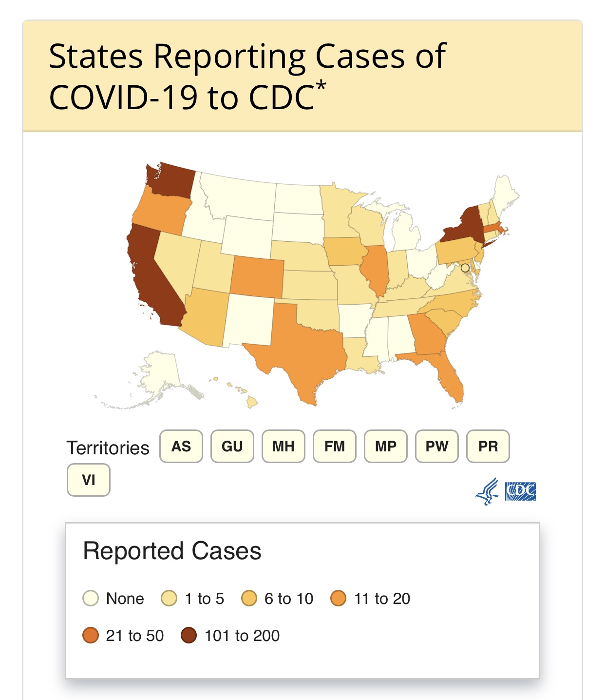Viewport: 605px width, 700px height.
Task: Choose the VI territory button
Action: [89, 480]
